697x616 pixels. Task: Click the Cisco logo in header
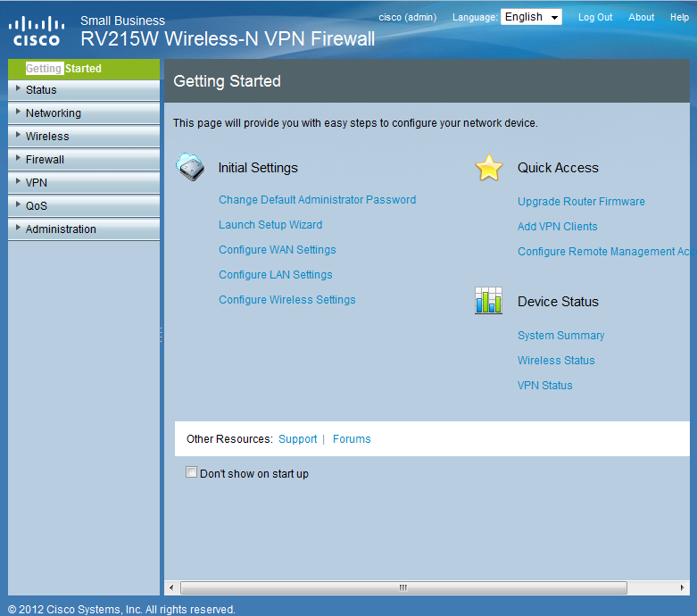click(x=36, y=29)
